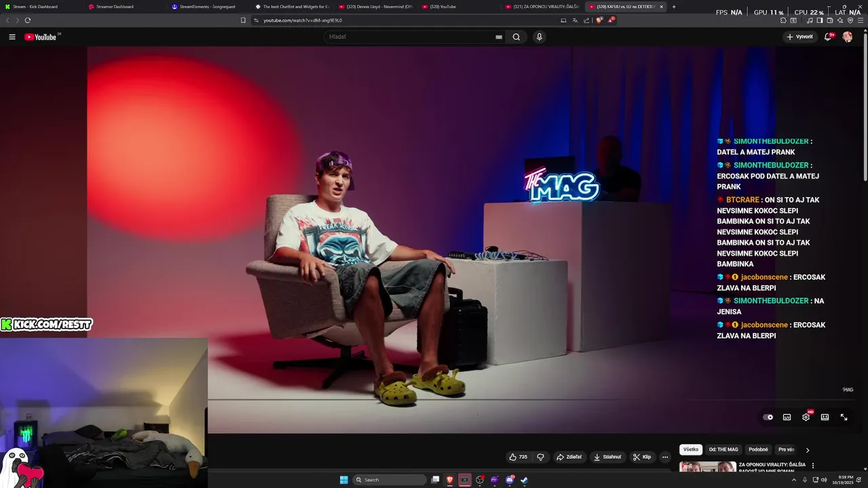Screen dimensions: 868x488
Task: Click the share page icon in address bar
Action: pyautogui.click(x=586, y=20)
